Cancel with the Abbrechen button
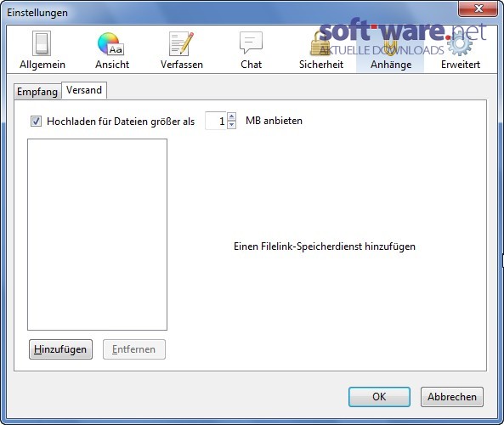The image size is (504, 425). coord(452,397)
